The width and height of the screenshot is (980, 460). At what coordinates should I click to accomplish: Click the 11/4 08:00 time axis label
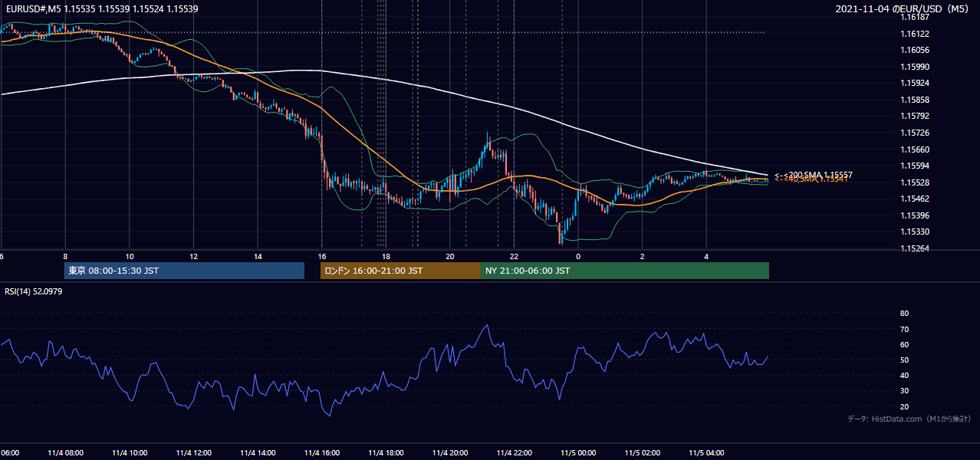pos(64,452)
